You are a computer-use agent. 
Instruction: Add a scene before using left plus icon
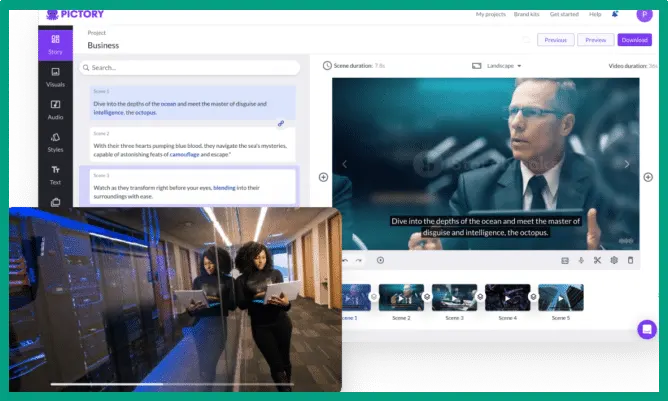(323, 177)
